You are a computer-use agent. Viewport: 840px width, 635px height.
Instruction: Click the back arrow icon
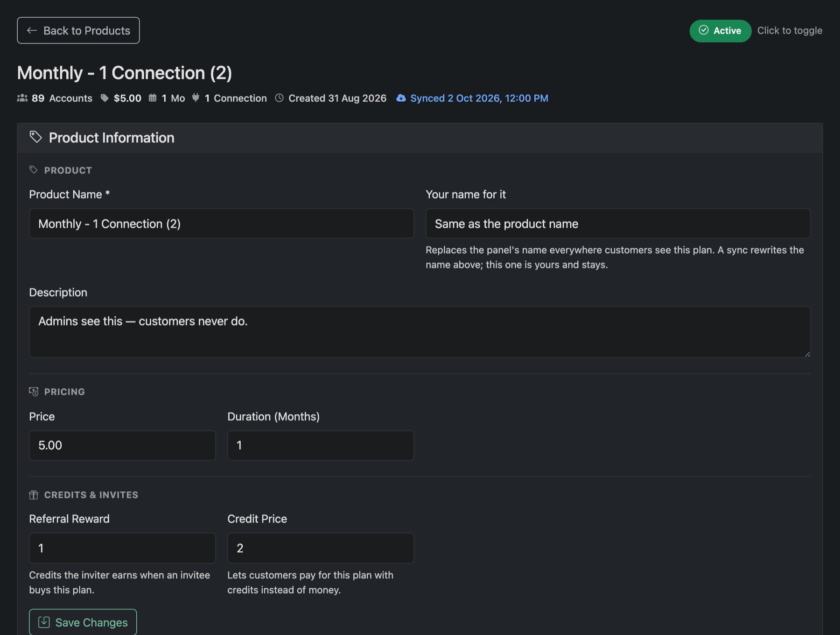(32, 30)
